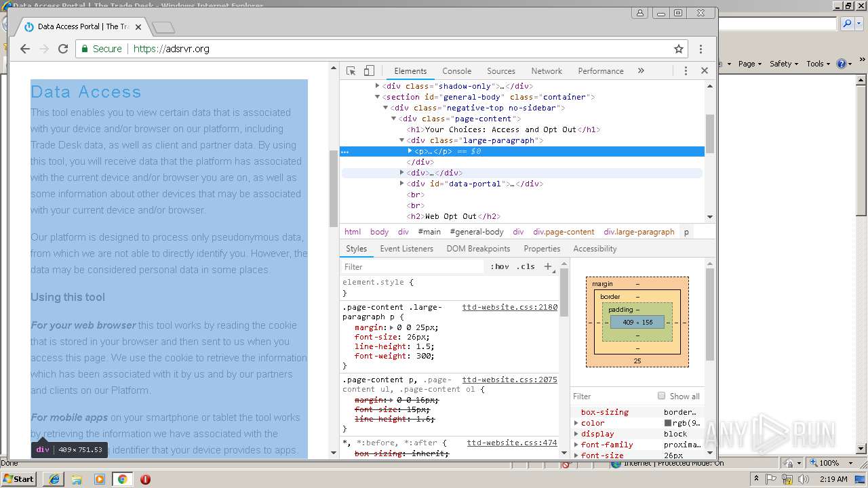Bookmark this page with the star icon
Viewport: 868px width, 488px height.
[x=679, y=49]
